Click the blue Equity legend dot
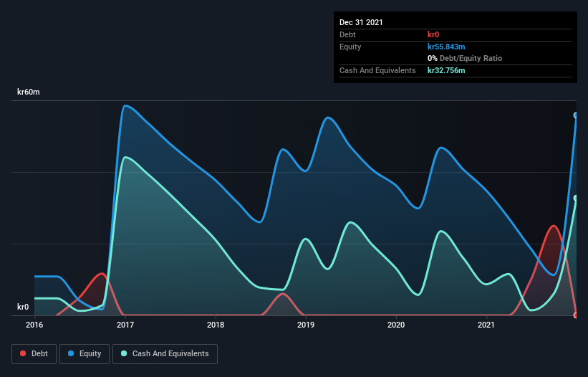 (x=71, y=353)
